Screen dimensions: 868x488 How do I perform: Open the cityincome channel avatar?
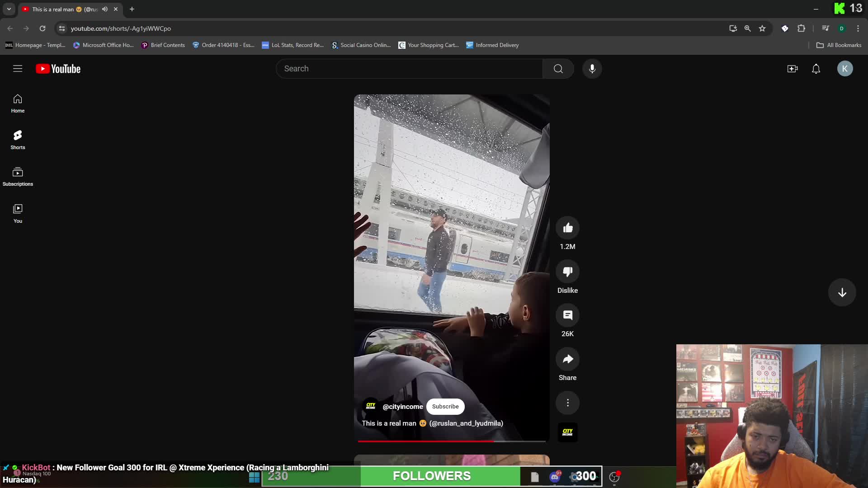click(371, 406)
